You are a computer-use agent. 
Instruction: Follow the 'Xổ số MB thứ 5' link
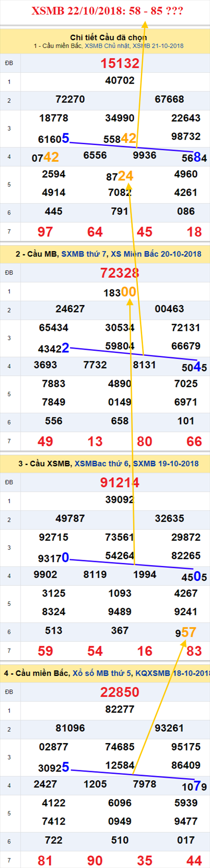click(x=101, y=673)
